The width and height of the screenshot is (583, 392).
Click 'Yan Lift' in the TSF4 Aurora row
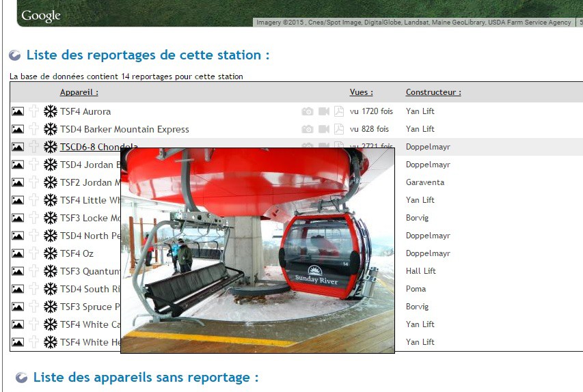pos(420,111)
